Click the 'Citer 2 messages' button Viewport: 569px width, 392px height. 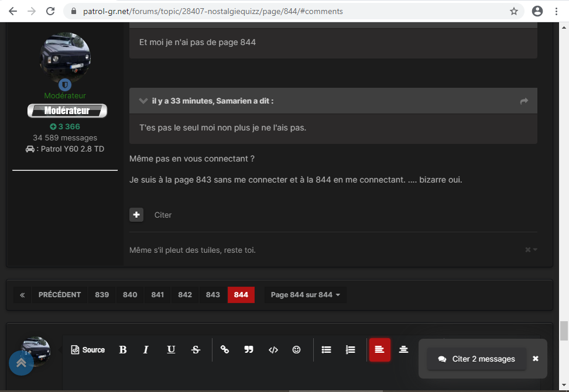coord(477,359)
